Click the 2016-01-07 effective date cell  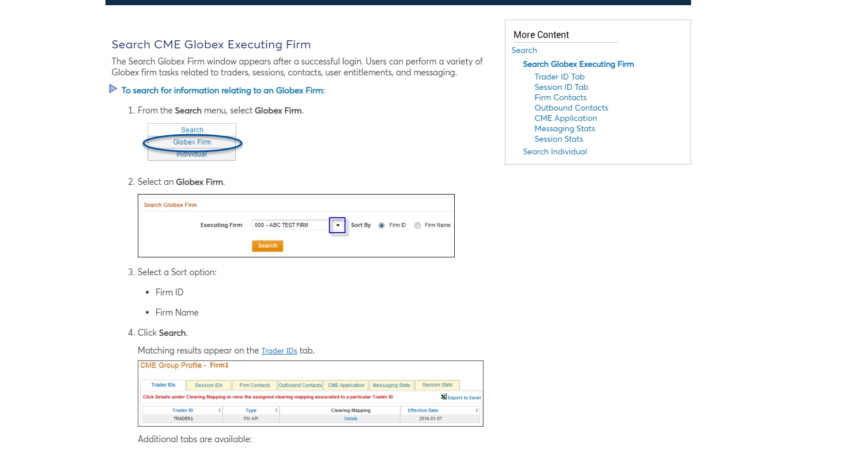[440, 419]
